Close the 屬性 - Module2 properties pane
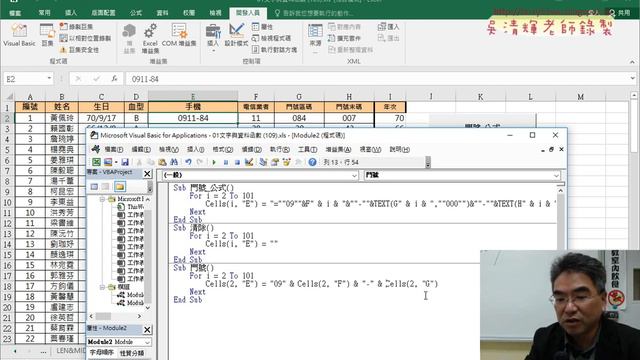Image resolution: width=640 pixels, height=360 pixels. click(147, 329)
